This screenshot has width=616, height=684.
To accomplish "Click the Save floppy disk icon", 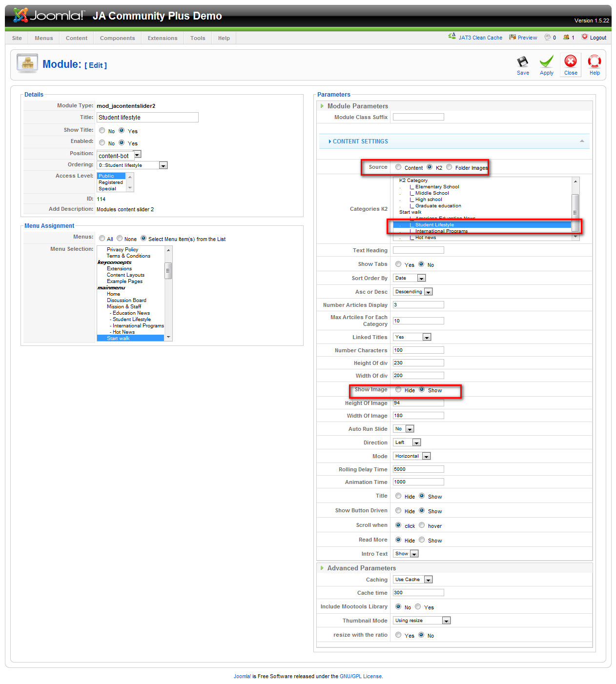I will click(x=522, y=62).
